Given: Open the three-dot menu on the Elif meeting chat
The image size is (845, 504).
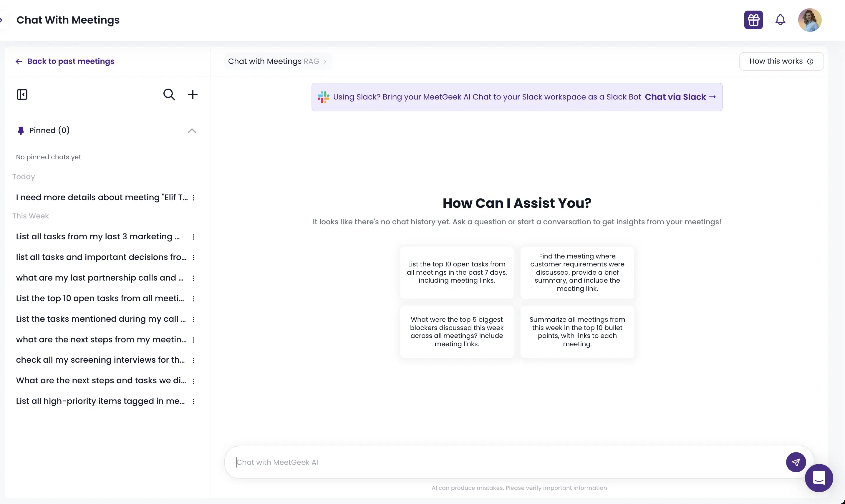Looking at the screenshot, I should pos(194,197).
